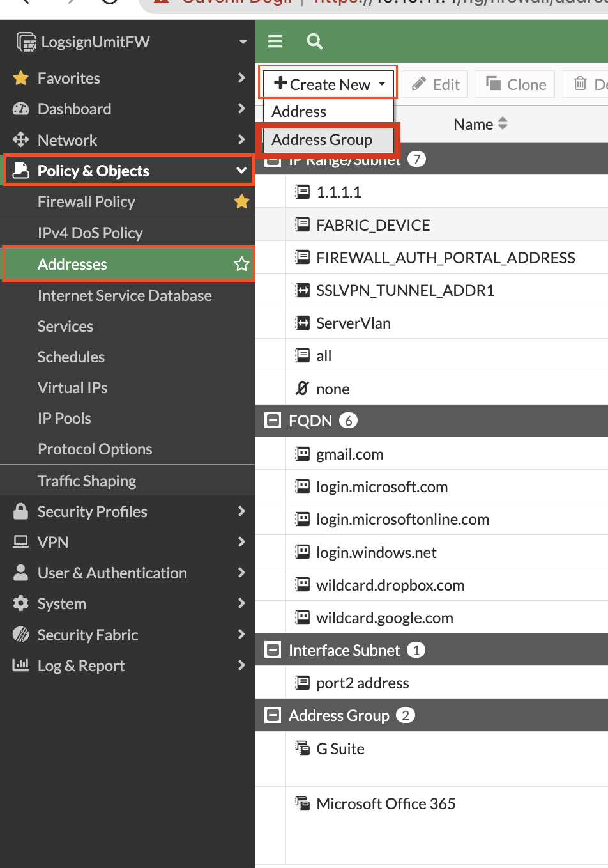Image resolution: width=608 pixels, height=868 pixels.
Task: Click the Dashboard gauge icon
Action: (x=21, y=109)
